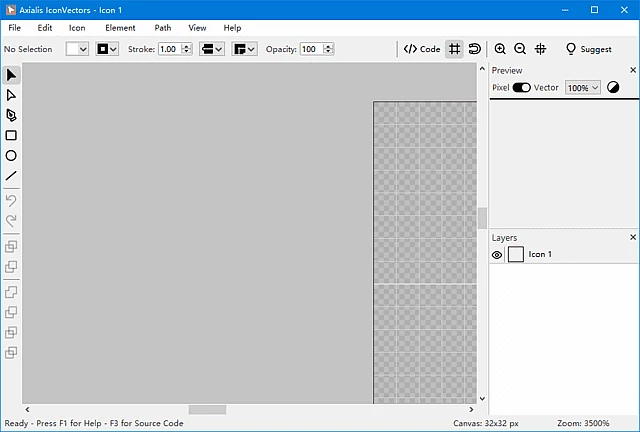Viewport: 640px width, 432px height.
Task: Click the Select (black arrow) tool
Action: tap(11, 75)
